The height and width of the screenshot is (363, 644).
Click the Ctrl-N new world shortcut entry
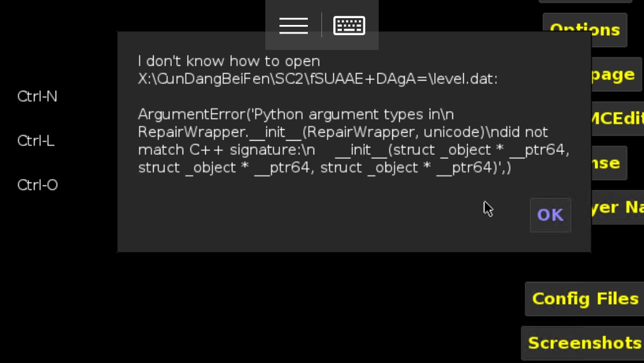pyautogui.click(x=37, y=96)
